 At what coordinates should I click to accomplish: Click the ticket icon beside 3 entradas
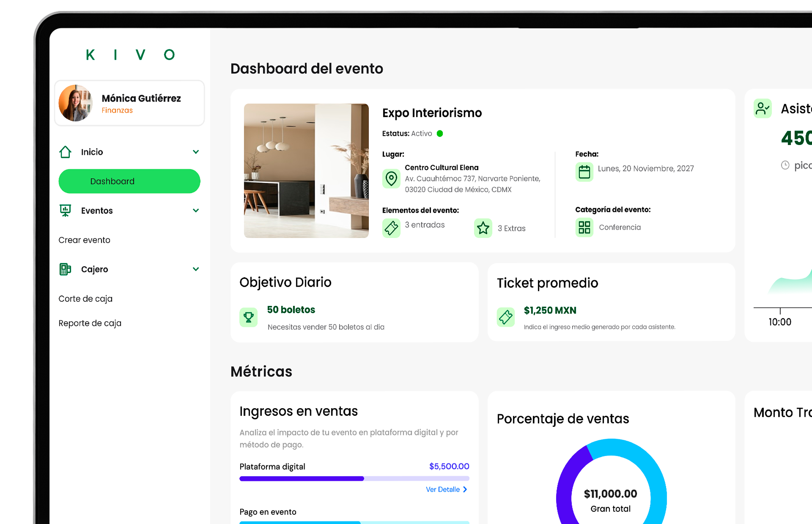[391, 228]
